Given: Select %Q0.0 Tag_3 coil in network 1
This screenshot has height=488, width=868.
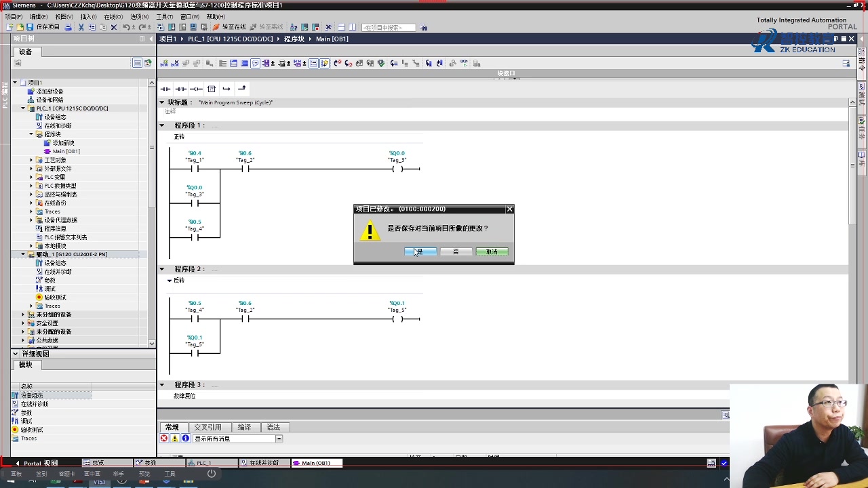Looking at the screenshot, I should point(397,169).
